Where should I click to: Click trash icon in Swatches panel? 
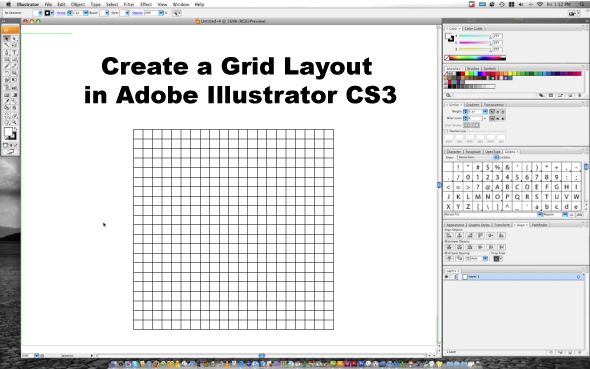pos(579,96)
